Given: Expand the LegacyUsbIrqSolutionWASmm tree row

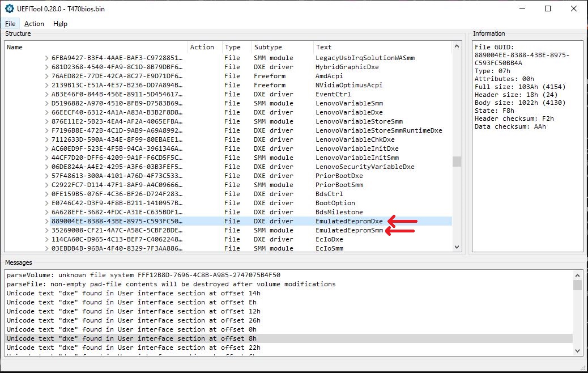Looking at the screenshot, I should pyautogui.click(x=46, y=58).
